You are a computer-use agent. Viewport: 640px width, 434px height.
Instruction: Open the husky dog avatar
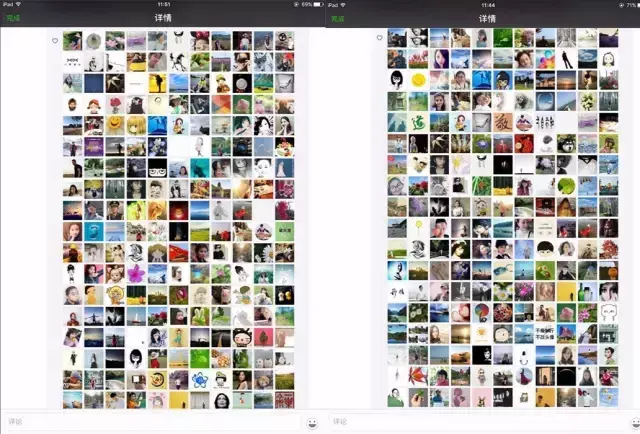567,144
